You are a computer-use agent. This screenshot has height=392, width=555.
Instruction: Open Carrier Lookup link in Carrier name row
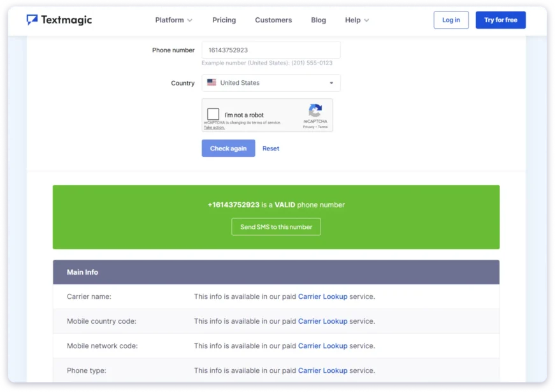click(322, 296)
